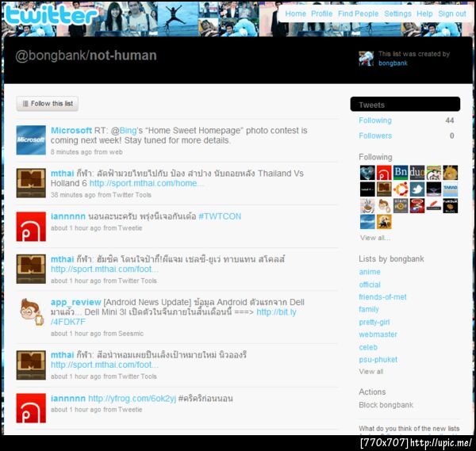Open the blue Microsoft avatar in Following grid
Viewport: 476px width, 451px height.
point(367,222)
